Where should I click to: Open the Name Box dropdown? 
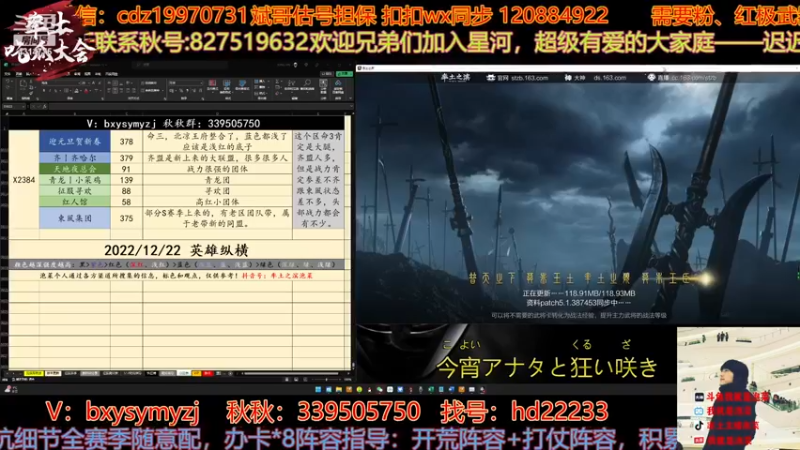tap(23, 107)
